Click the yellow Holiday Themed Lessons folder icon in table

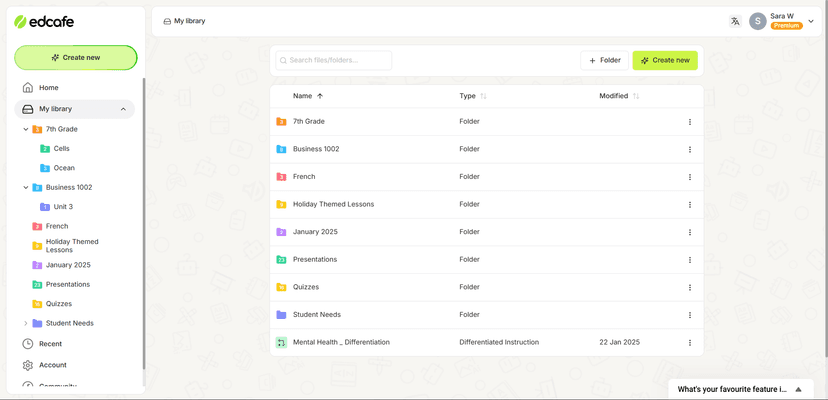281,204
